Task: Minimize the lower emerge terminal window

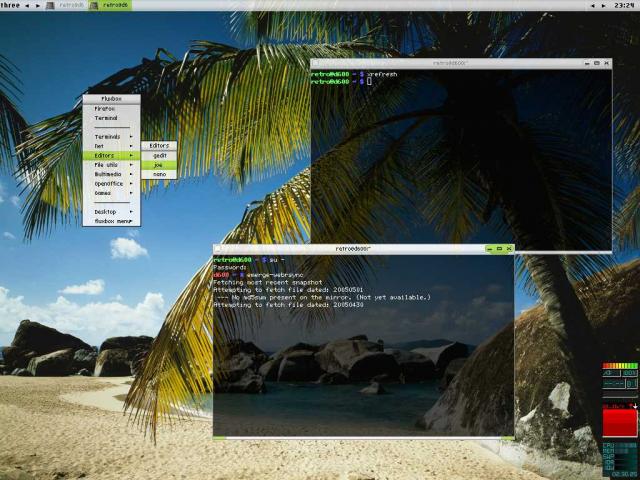Action: [489, 249]
